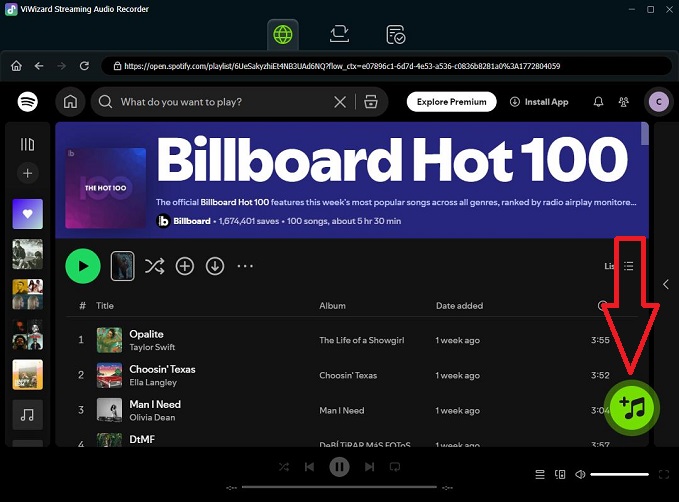Open artist Taylor Swift
Screen dimensions: 679x502
click(x=152, y=347)
